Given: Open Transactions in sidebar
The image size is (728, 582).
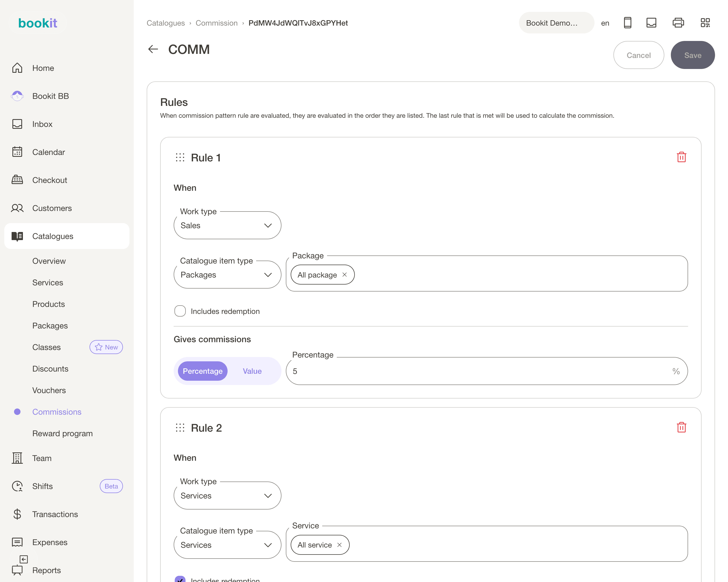Looking at the screenshot, I should click(x=67, y=514).
